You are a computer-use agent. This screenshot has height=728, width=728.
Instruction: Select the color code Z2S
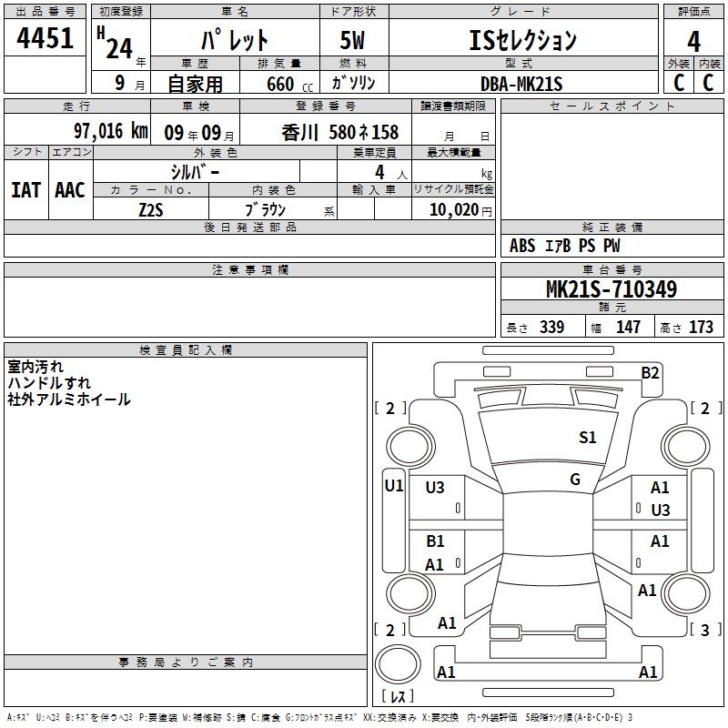click(151, 209)
